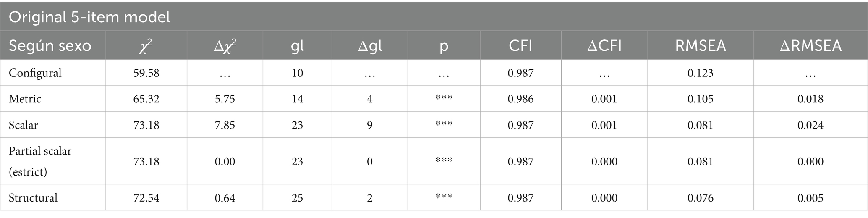Click the 0.64 Δχ² value
This screenshot has width=868, height=218.
point(225,198)
